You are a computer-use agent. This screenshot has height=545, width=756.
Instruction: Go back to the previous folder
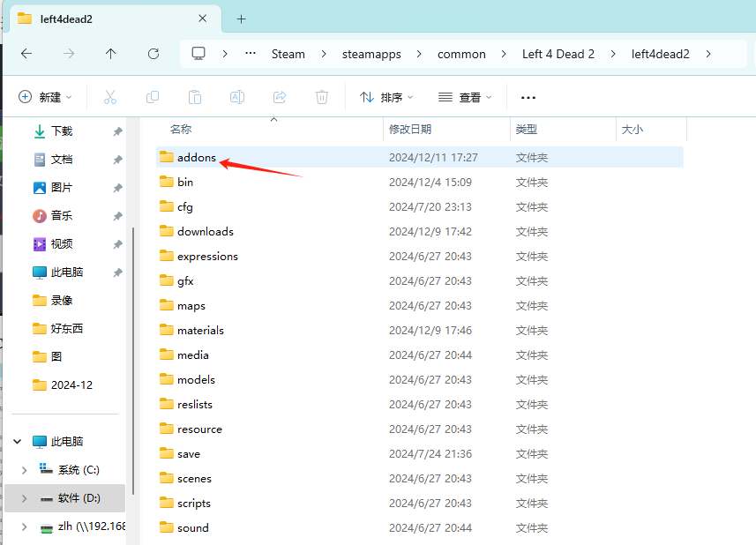click(x=26, y=54)
